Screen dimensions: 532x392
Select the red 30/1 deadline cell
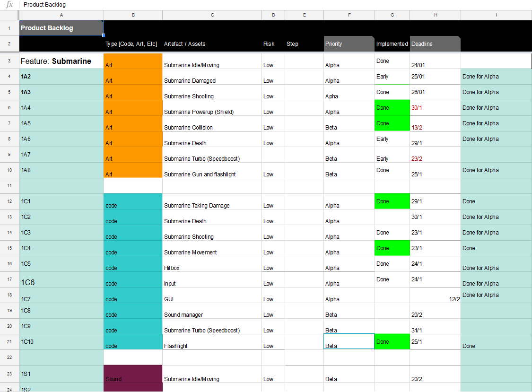tap(435, 107)
